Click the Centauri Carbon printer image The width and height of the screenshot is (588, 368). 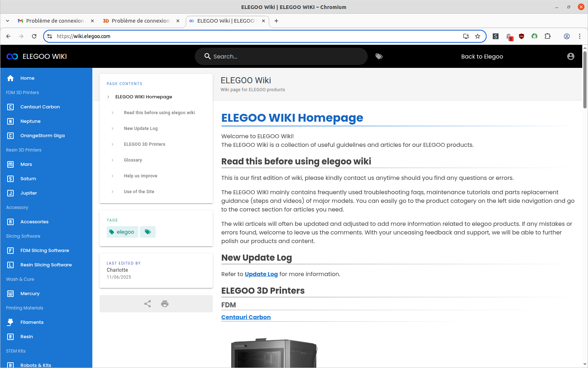[x=274, y=353]
